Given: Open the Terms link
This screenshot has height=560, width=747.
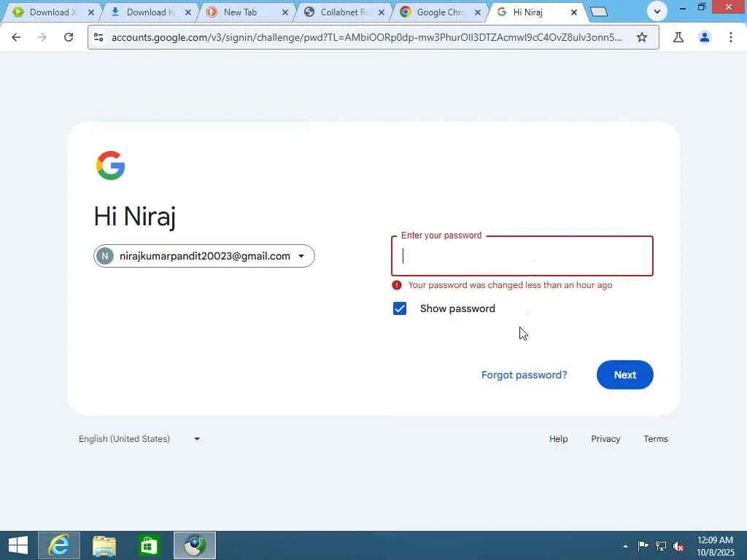Looking at the screenshot, I should point(656,438).
